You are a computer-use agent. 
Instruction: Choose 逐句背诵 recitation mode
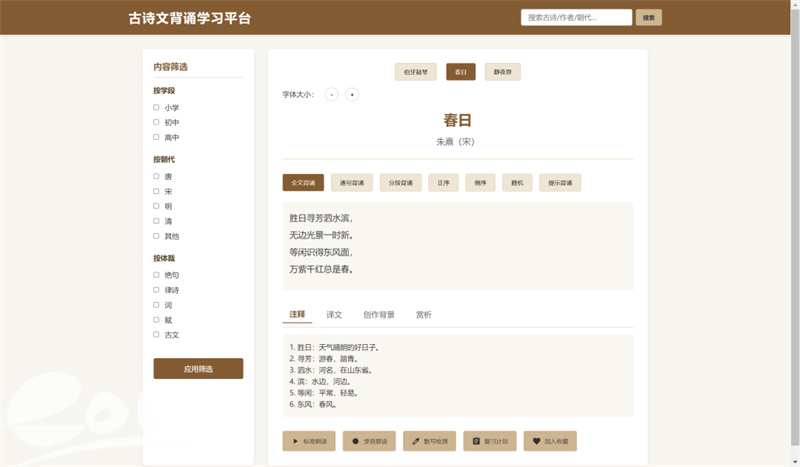click(x=352, y=183)
